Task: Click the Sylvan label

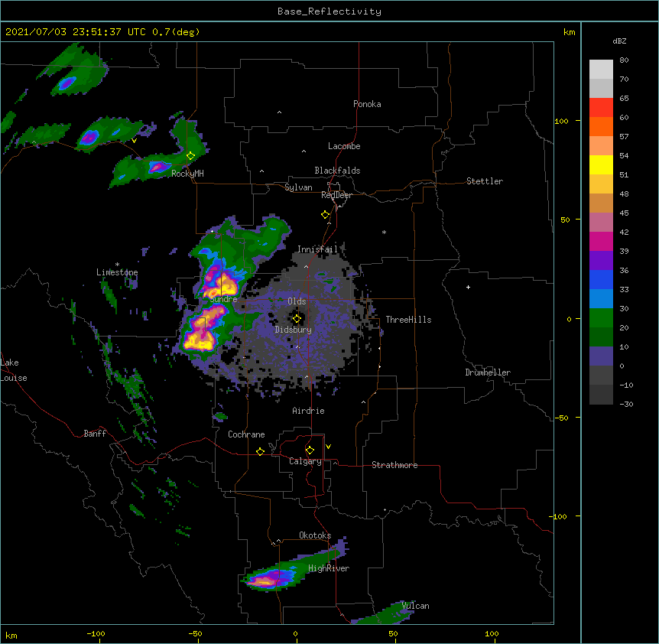Action: pos(298,187)
